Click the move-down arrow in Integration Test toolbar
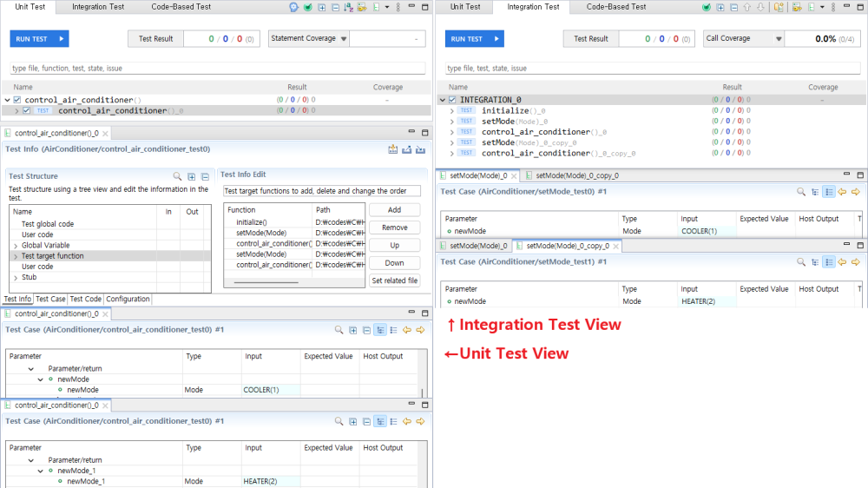The image size is (868, 488). point(760,7)
